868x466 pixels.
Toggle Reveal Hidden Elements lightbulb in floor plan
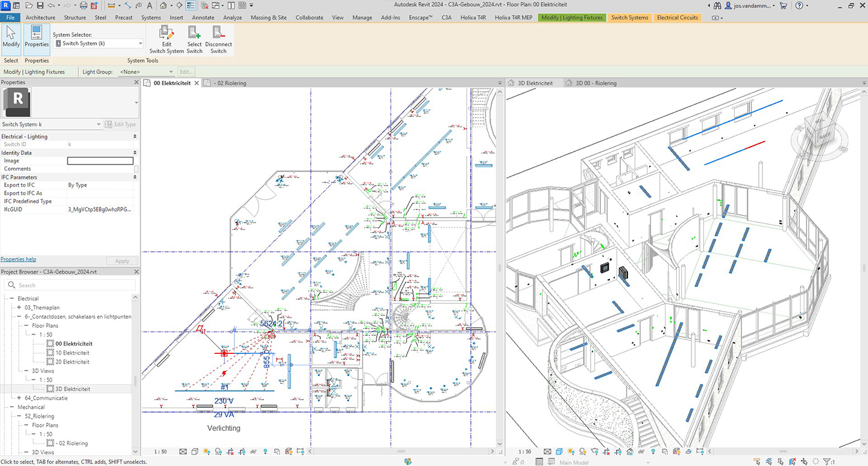tap(265, 452)
